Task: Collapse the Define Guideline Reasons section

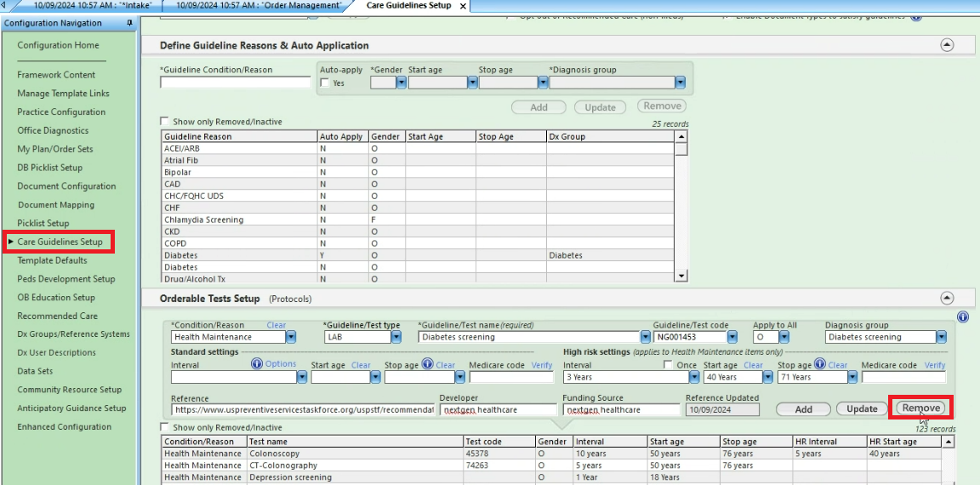Action: (x=948, y=45)
